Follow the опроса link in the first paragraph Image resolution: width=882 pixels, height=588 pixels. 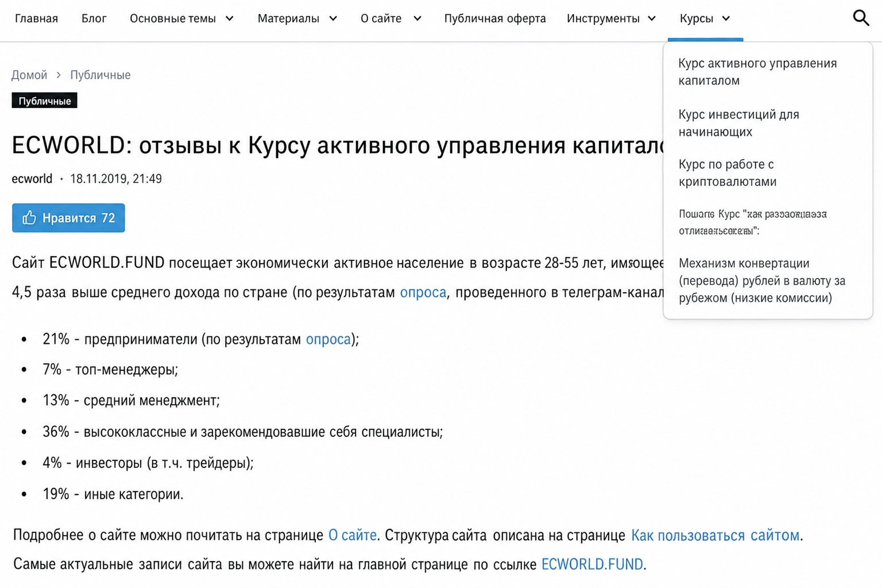coord(423,292)
